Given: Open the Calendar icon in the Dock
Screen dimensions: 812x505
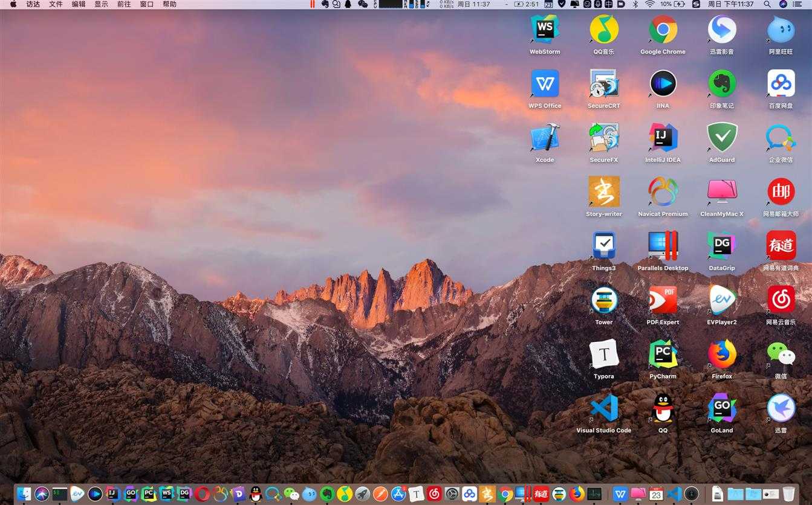Looking at the screenshot, I should [656, 494].
